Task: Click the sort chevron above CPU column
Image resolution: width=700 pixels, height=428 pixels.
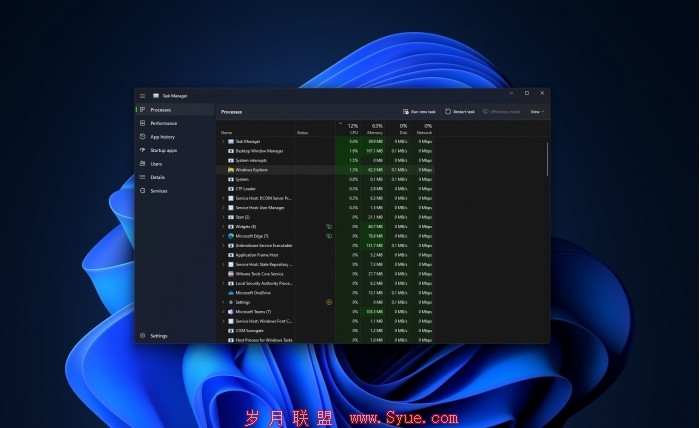Action: pyautogui.click(x=341, y=124)
